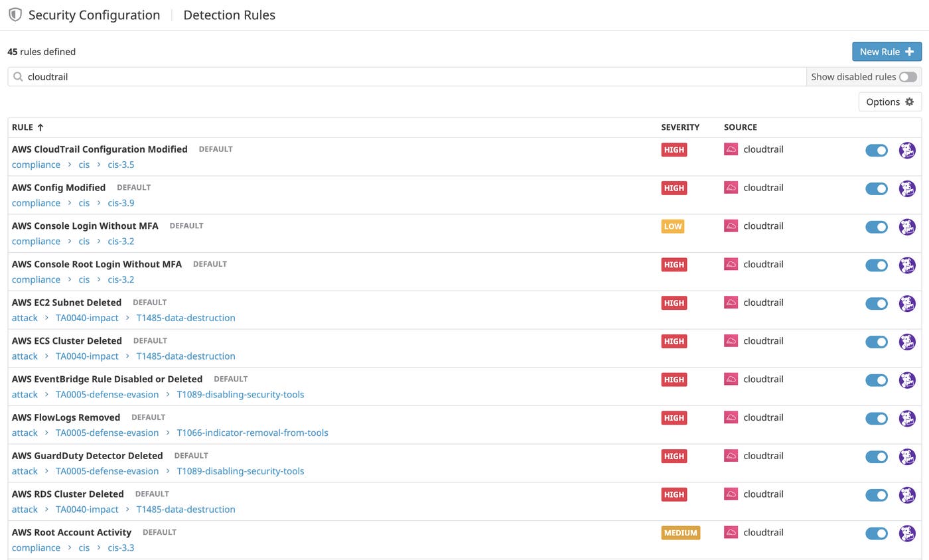Sort rules by the SEVERITY column
This screenshot has height=560, width=929.
679,127
